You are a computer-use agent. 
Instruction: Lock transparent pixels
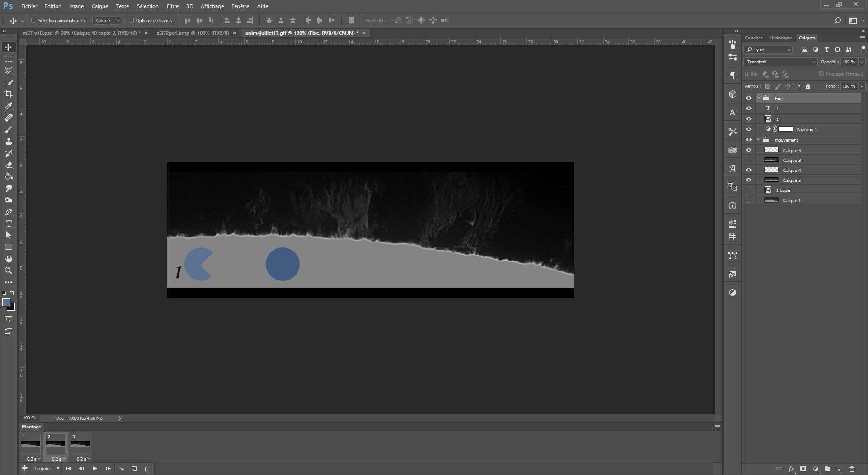pyautogui.click(x=768, y=86)
